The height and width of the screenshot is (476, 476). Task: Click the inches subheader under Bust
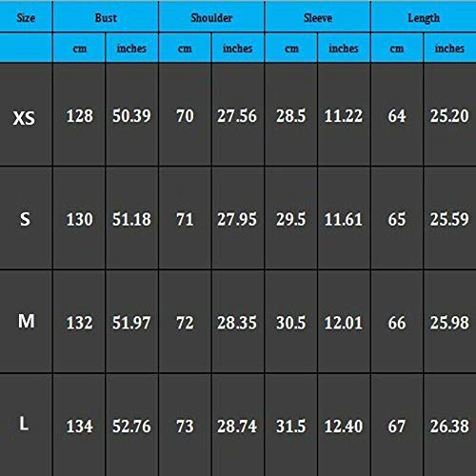click(x=131, y=49)
